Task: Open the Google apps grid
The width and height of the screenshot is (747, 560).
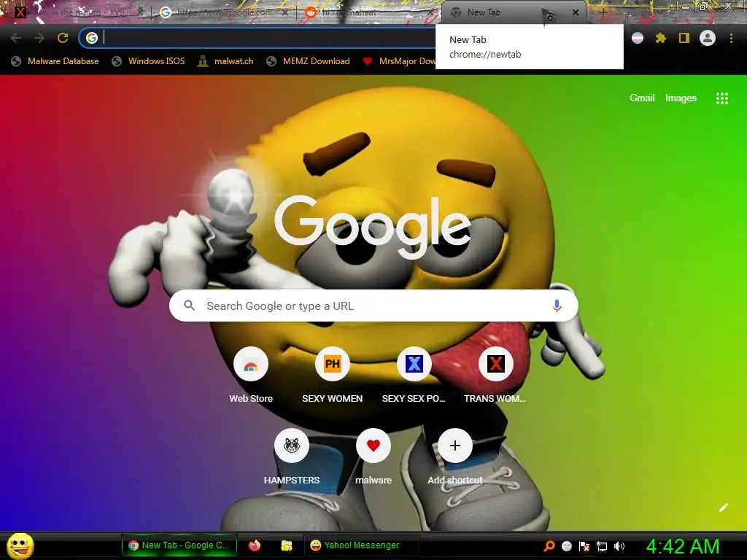Action: click(721, 98)
